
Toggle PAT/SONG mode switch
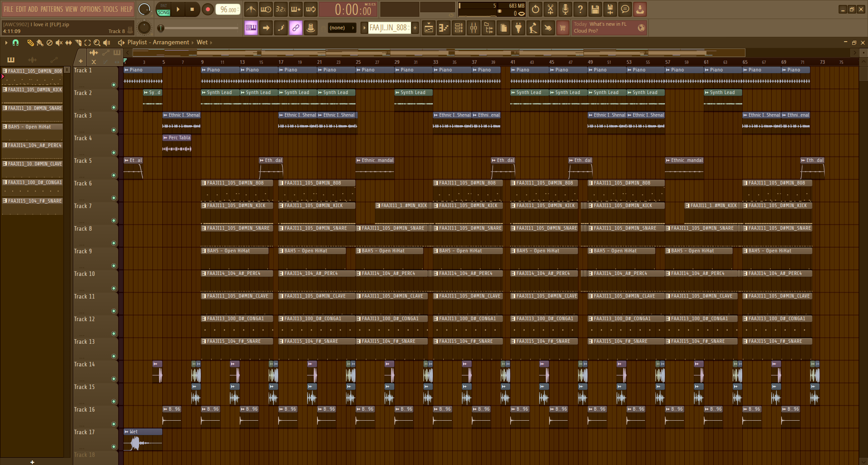point(163,9)
